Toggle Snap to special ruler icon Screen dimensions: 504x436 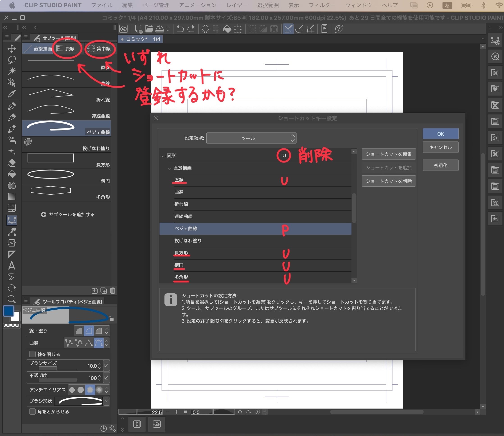click(x=299, y=29)
